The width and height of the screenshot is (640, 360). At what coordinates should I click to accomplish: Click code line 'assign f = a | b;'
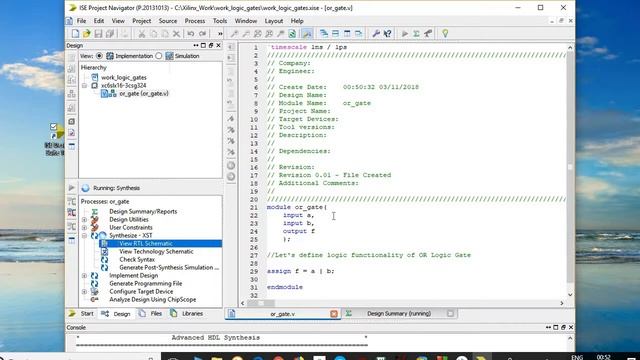click(x=300, y=271)
